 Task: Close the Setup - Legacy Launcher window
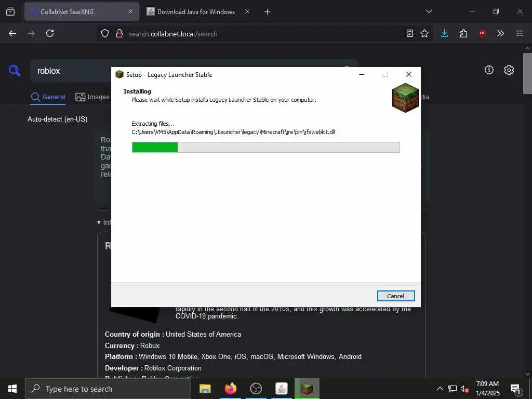408,74
